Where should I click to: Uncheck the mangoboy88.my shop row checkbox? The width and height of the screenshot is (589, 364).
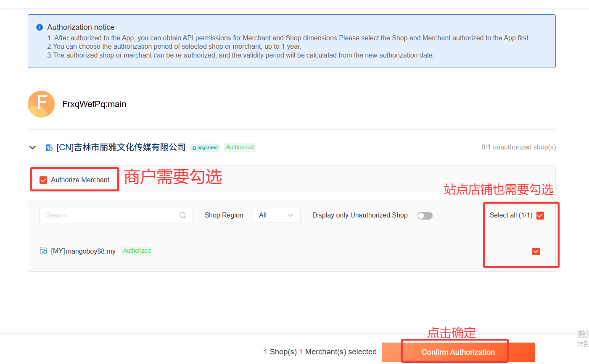pos(536,251)
